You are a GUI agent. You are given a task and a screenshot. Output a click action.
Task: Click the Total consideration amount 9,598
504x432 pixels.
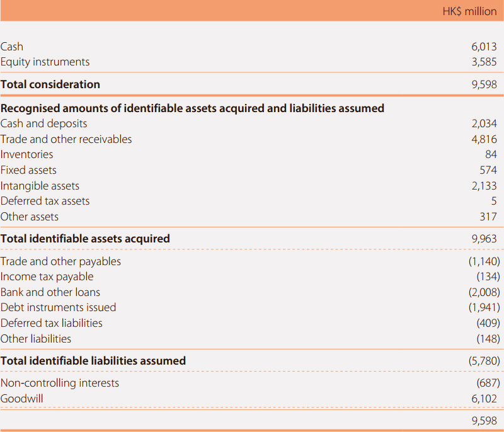[x=484, y=84]
